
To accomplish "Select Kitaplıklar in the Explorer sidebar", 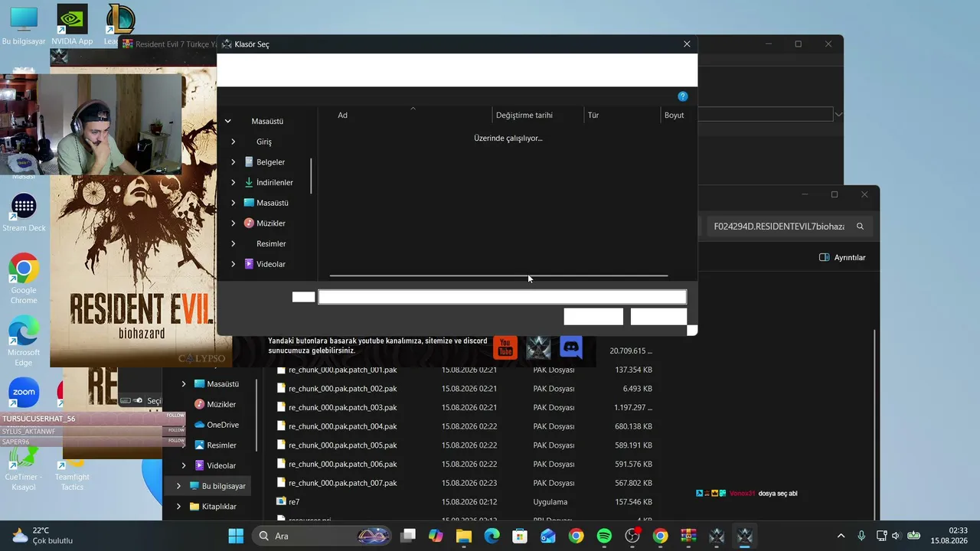I will click(x=213, y=507).
